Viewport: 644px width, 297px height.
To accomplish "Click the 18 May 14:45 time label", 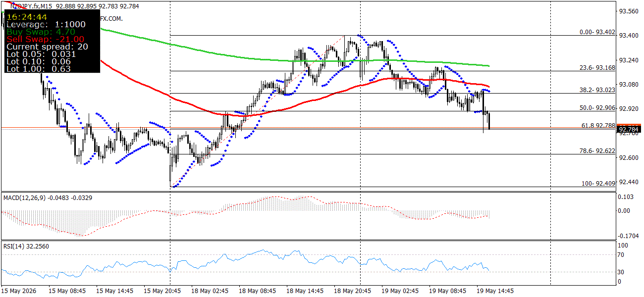I will (x=305, y=291).
